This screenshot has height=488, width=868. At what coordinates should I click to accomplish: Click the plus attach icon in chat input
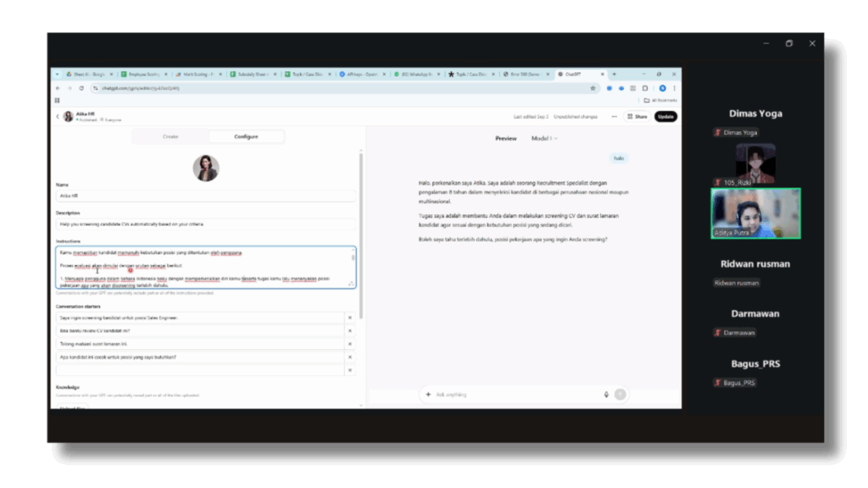[428, 394]
